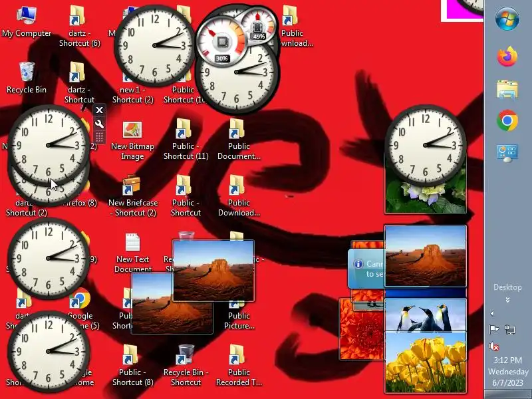Select dartz - Shortcut (6) icon
This screenshot has height=399, width=532.
coord(79,27)
